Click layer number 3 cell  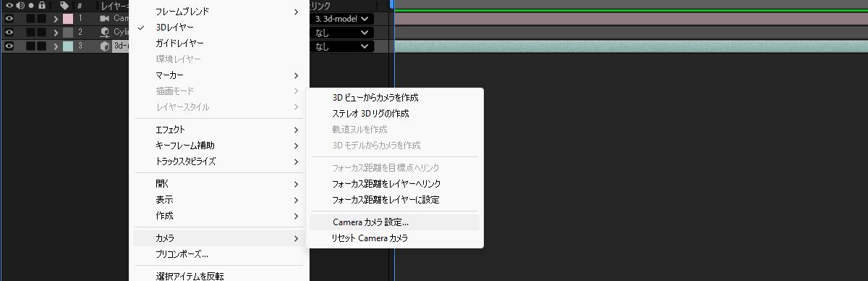(x=81, y=46)
